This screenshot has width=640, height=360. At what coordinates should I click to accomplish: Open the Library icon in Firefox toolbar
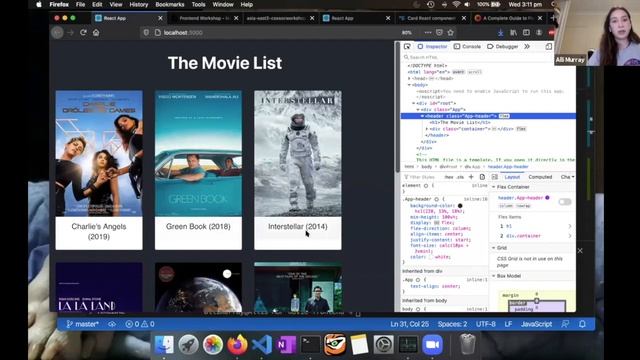513,32
